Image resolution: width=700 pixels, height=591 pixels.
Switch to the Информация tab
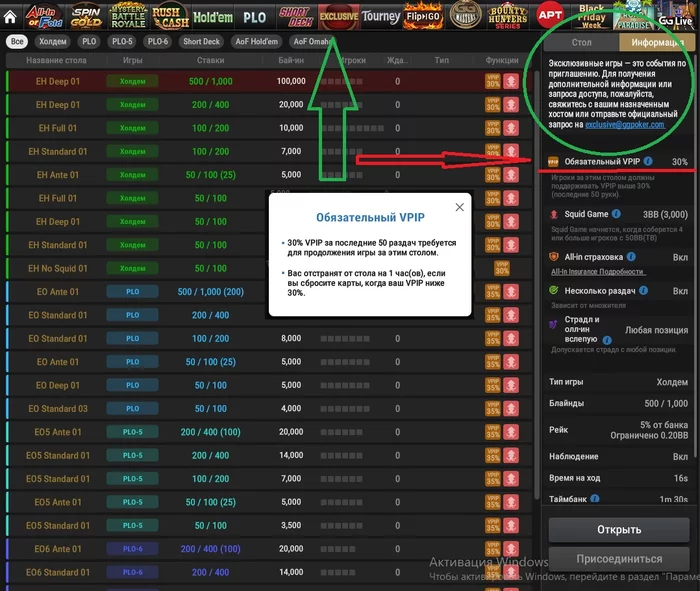click(657, 42)
